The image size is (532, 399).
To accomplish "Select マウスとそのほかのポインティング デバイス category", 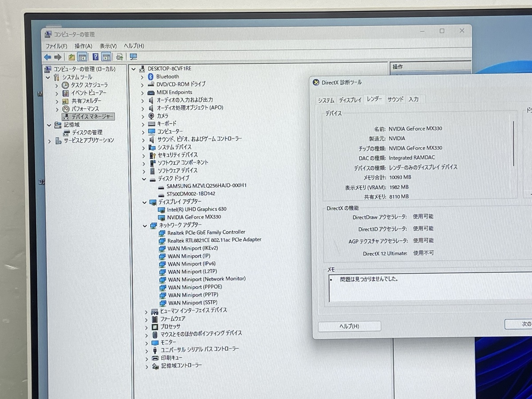I will (201, 333).
